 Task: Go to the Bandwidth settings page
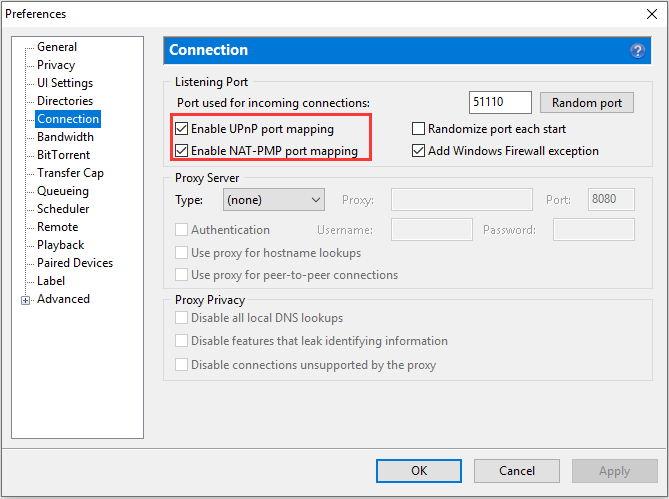click(65, 137)
